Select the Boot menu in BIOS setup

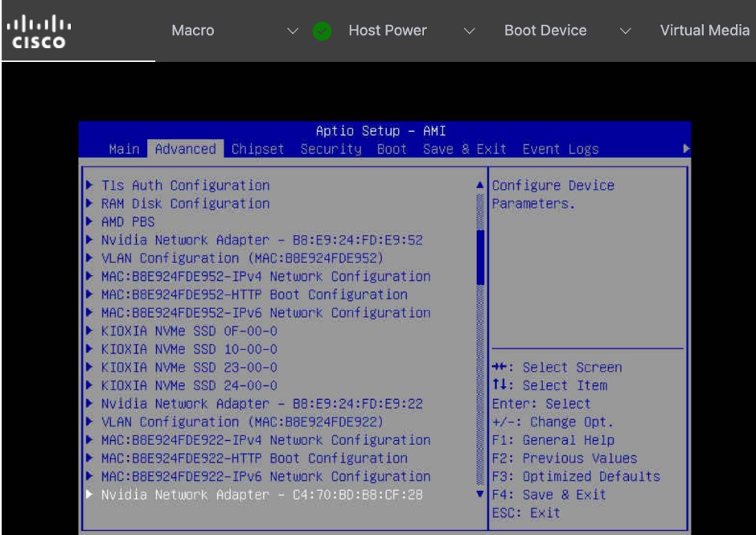click(x=391, y=150)
